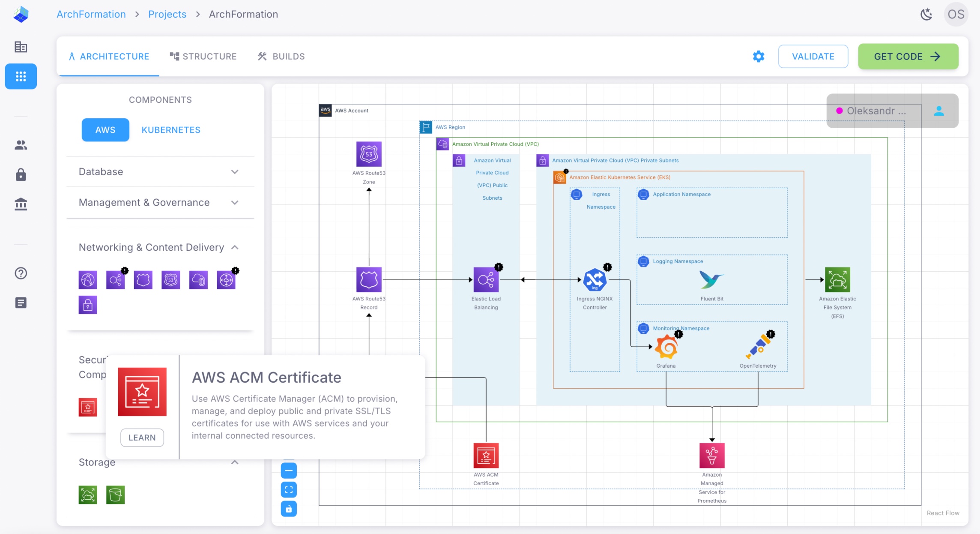Pick the Elastic Load Balancing palette icon
Screen dimensions: 980x534
click(115, 280)
